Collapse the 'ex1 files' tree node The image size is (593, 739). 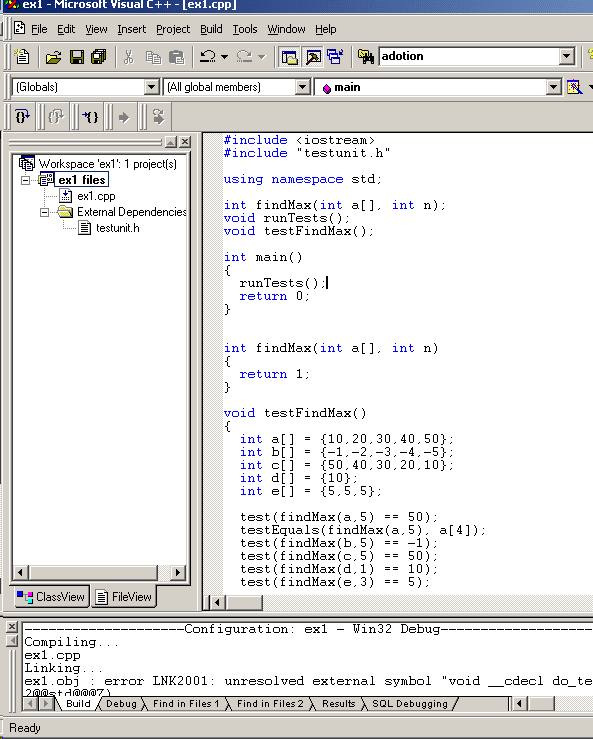pos(25,180)
